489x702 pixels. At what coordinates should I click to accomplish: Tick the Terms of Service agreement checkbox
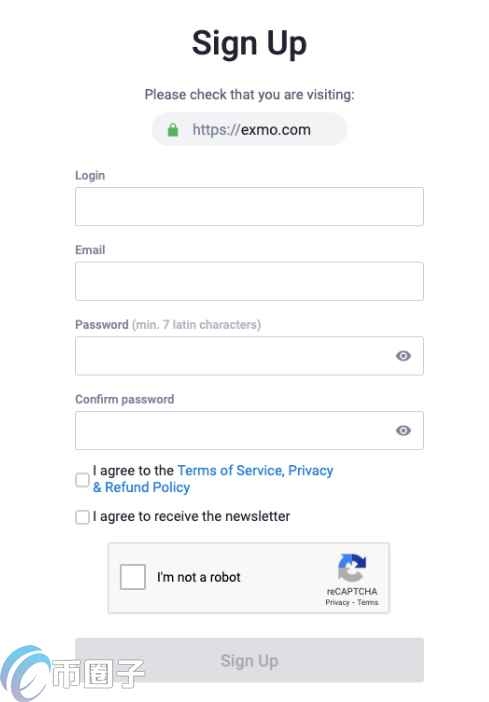82,479
